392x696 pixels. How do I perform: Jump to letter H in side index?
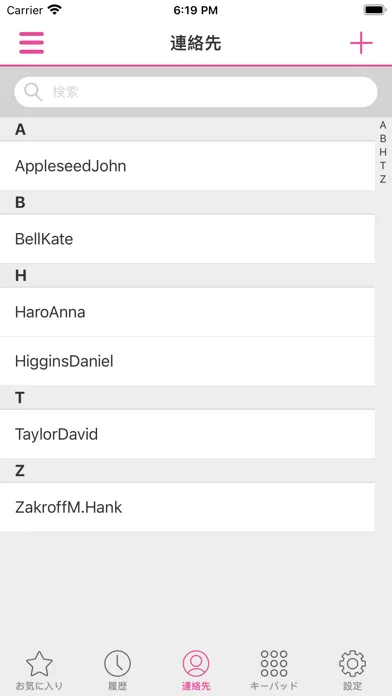(383, 152)
